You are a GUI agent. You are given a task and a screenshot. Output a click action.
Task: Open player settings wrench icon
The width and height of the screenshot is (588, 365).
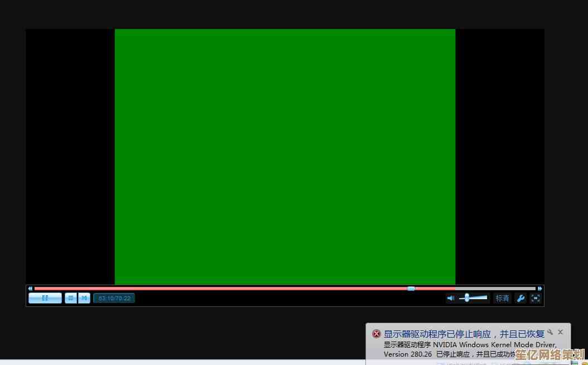pos(520,298)
